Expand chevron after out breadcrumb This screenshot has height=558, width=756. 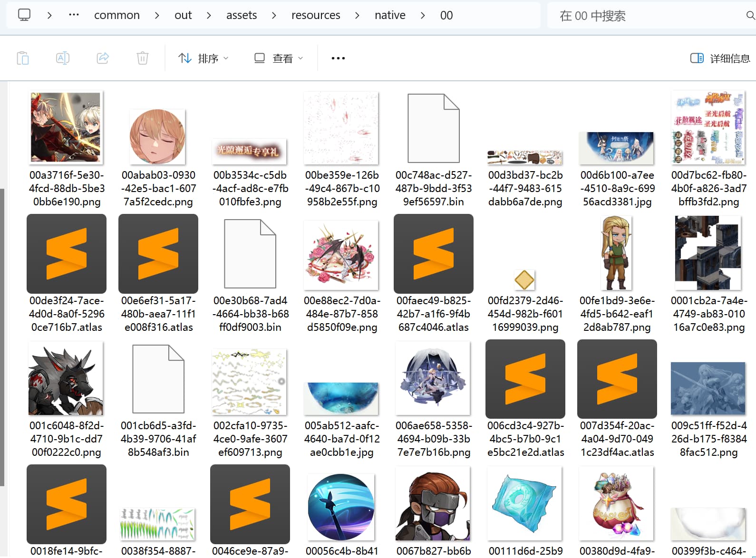(x=209, y=15)
